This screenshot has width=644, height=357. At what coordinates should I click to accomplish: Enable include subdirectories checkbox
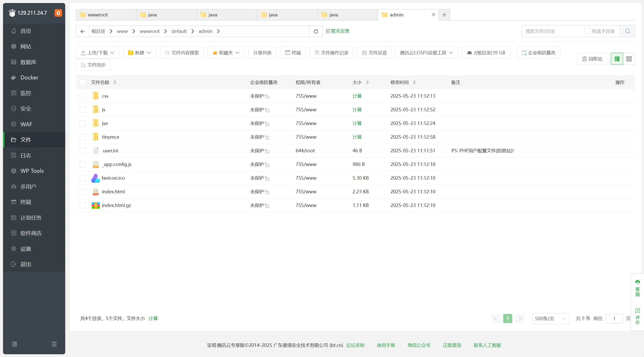click(587, 31)
